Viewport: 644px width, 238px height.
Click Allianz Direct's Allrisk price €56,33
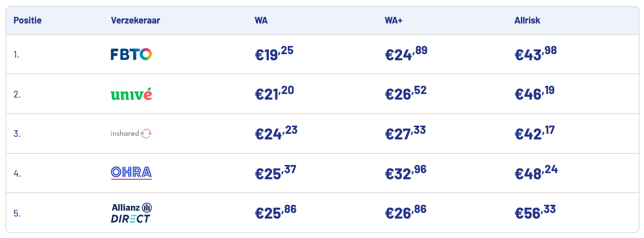535,212
